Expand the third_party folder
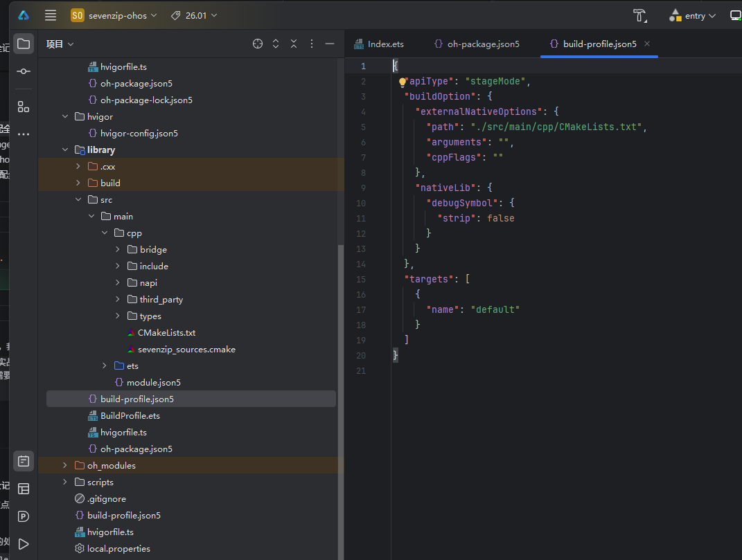The image size is (742, 560). click(x=118, y=299)
